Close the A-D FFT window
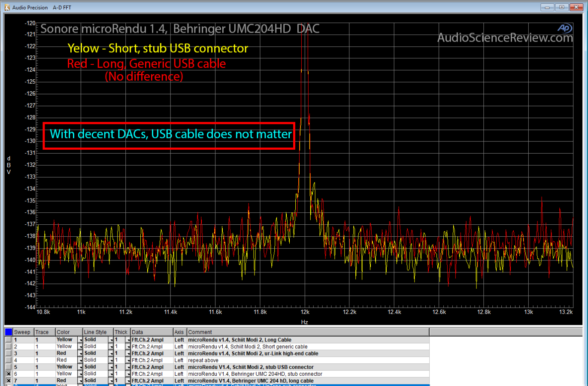This screenshot has height=386, width=588. tap(576, 7)
